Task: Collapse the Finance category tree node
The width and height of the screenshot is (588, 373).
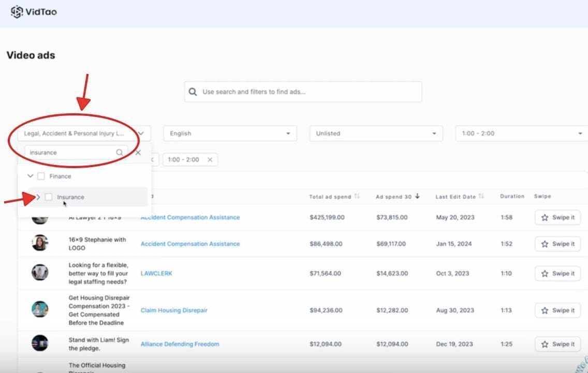Action: coord(30,176)
